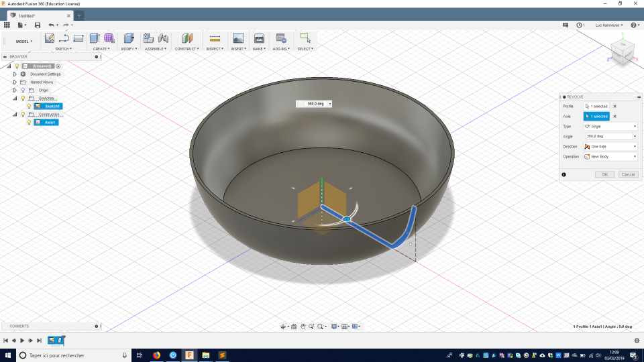Clear the Profile selection with X
Viewport: 644px width, 362px height.
click(615, 107)
